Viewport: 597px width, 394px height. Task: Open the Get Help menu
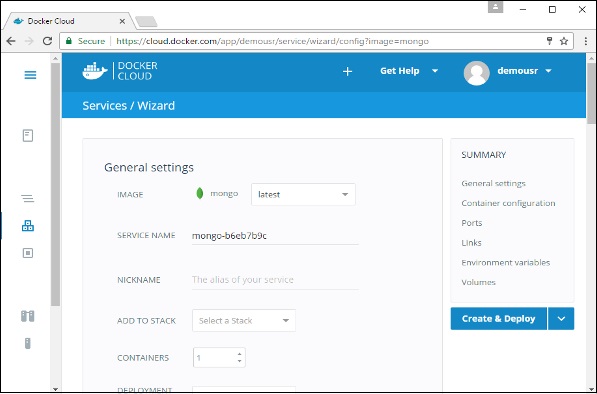tap(409, 71)
